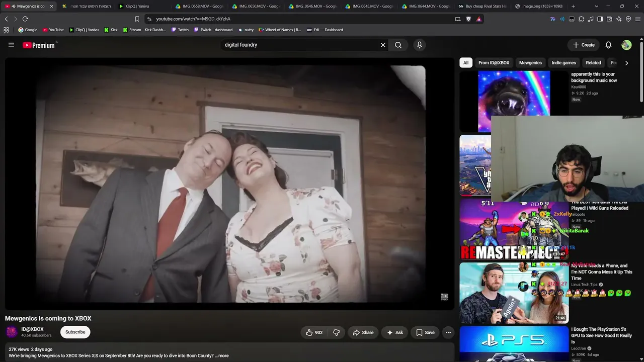Filter recommendations by Mewgenics chip

coord(530,63)
